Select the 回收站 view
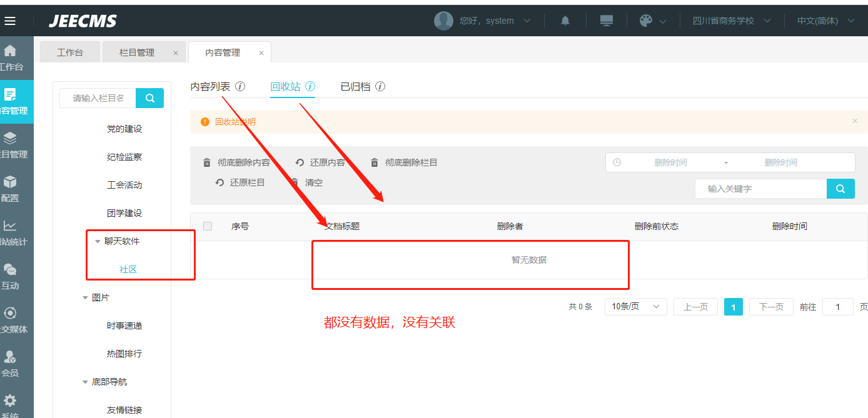868x418 pixels. [285, 86]
